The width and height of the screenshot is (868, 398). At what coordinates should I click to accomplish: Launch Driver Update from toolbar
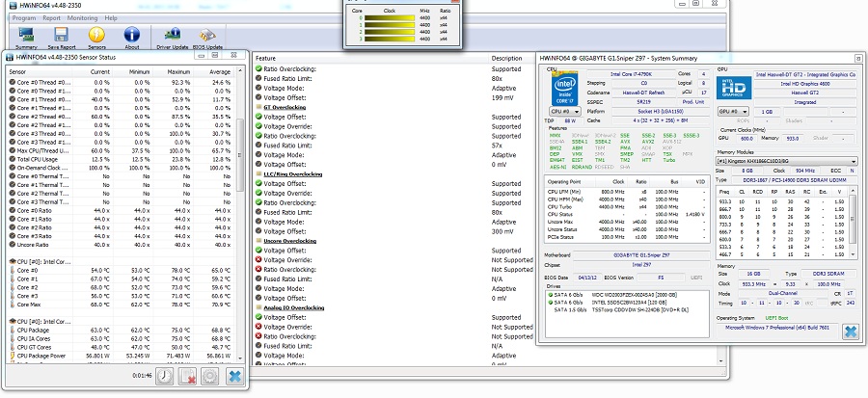pyautogui.click(x=173, y=36)
